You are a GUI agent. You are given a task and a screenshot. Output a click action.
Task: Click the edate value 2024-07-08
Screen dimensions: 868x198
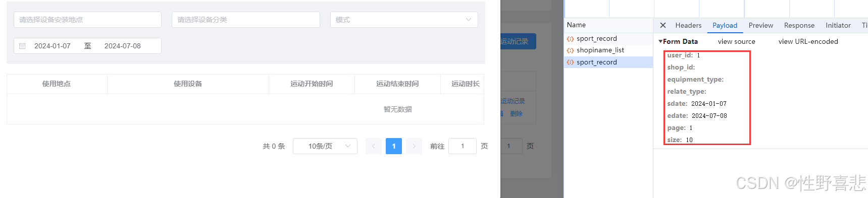click(709, 115)
